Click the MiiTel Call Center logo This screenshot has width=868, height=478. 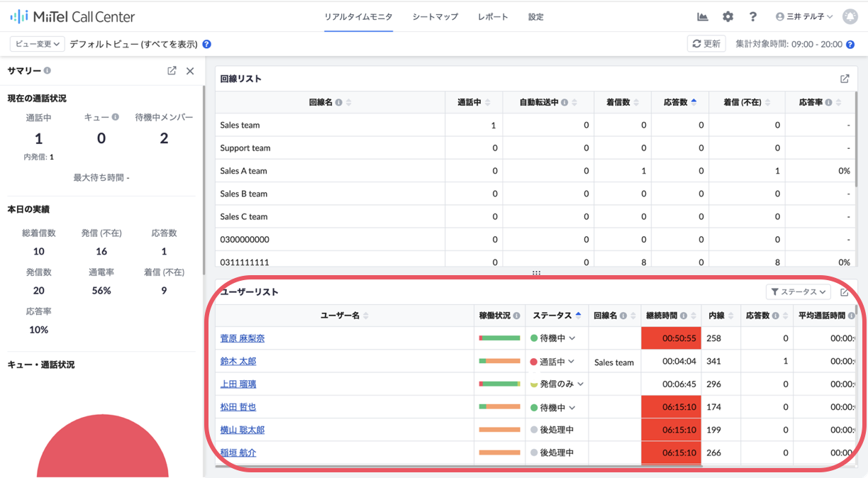(72, 16)
